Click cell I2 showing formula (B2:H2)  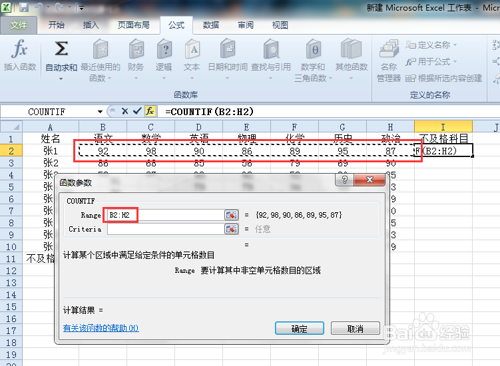click(443, 151)
